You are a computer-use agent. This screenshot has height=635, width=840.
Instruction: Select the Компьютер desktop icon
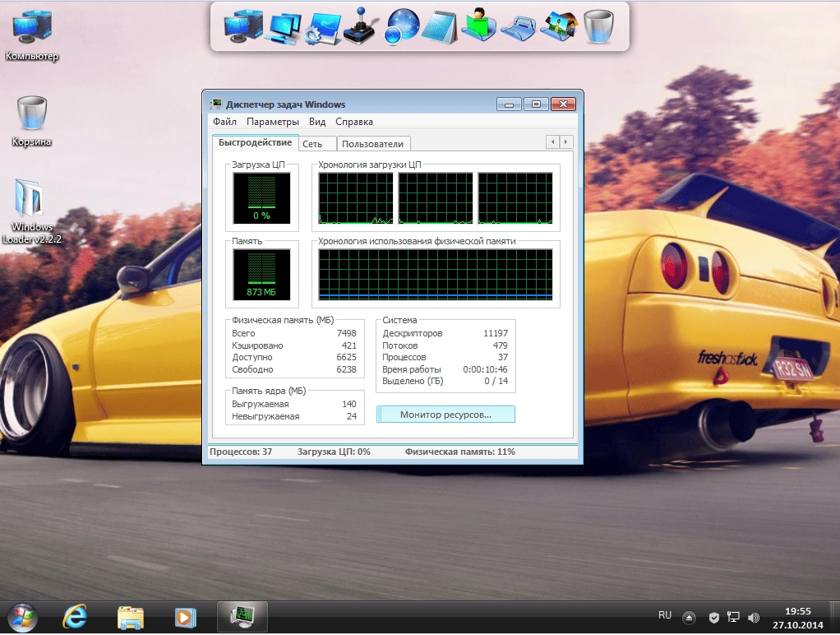coord(31,35)
